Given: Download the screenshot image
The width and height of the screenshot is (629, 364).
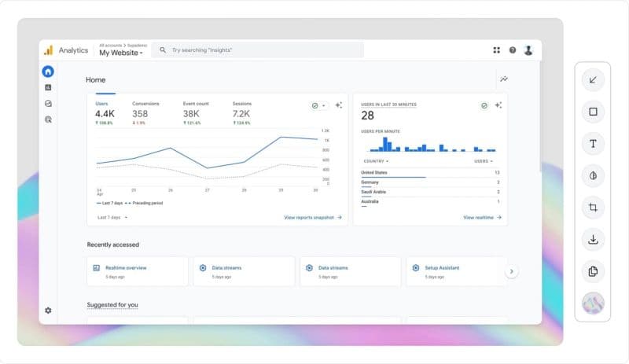Looking at the screenshot, I should pos(593,240).
